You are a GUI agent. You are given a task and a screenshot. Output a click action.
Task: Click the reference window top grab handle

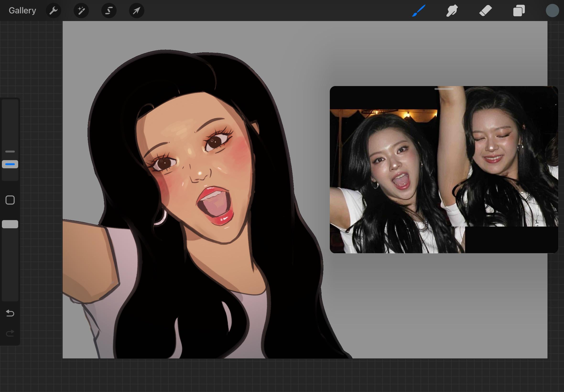444,89
